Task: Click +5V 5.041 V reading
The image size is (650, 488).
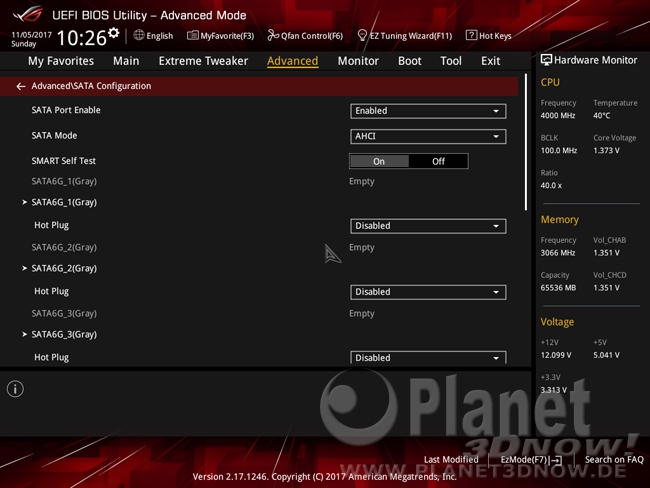Action: [606, 355]
